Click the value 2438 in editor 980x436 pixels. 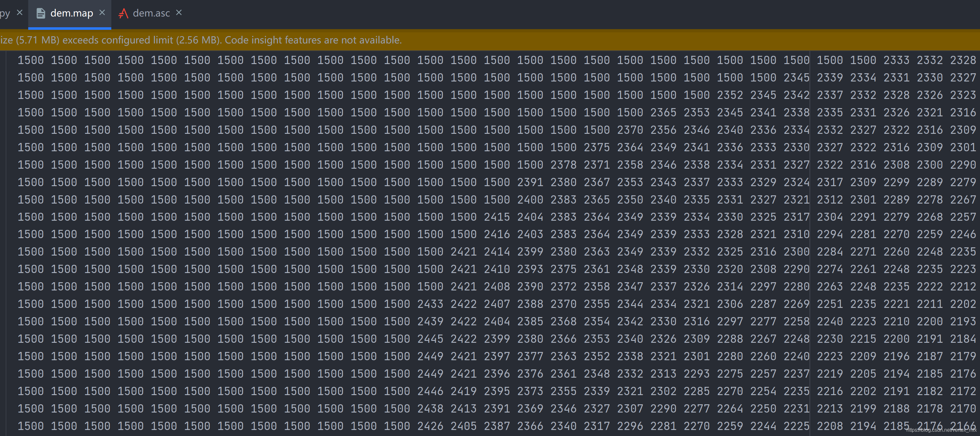(x=430, y=409)
